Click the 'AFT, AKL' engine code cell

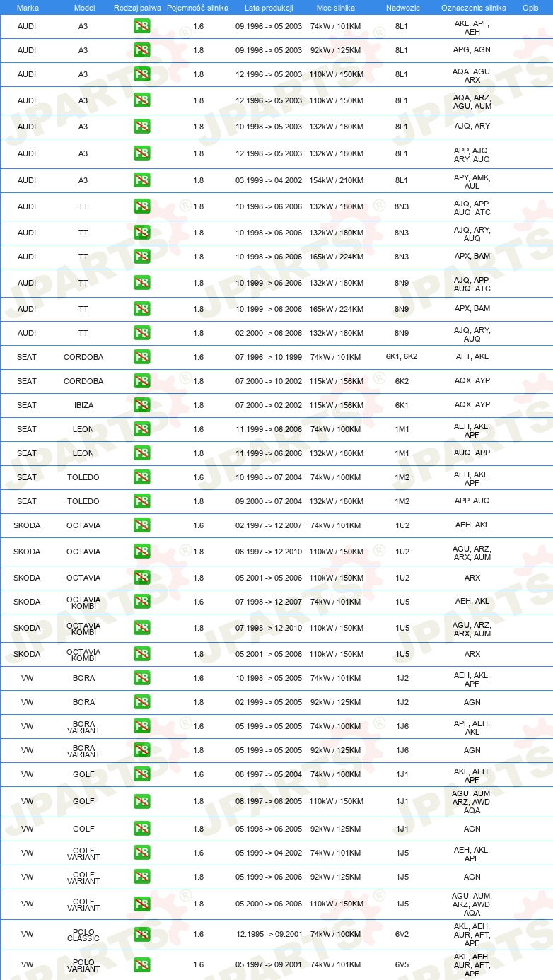472,357
